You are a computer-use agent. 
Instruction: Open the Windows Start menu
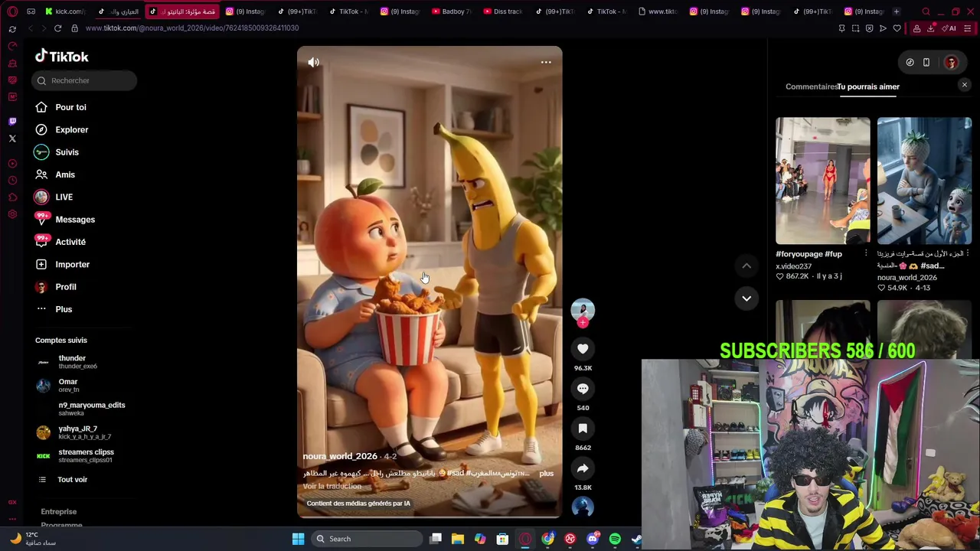coord(298,539)
